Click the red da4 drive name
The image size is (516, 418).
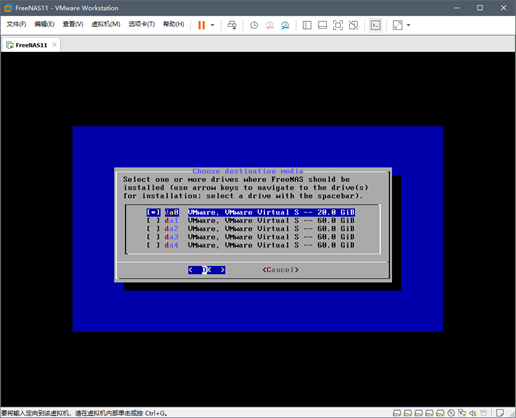pos(171,245)
